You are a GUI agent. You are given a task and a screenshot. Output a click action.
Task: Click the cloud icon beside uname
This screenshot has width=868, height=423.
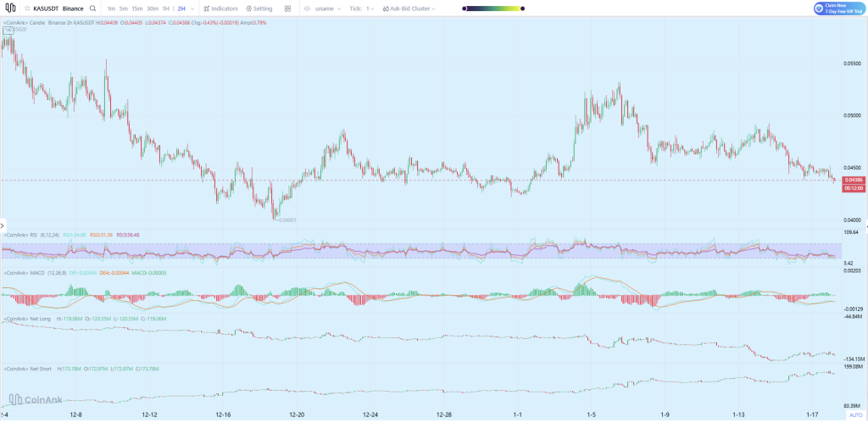click(x=308, y=8)
